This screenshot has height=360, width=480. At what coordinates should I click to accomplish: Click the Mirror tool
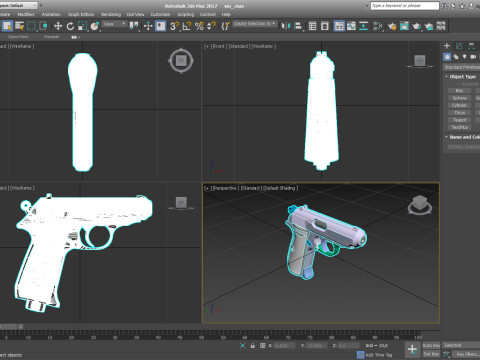[286, 26]
